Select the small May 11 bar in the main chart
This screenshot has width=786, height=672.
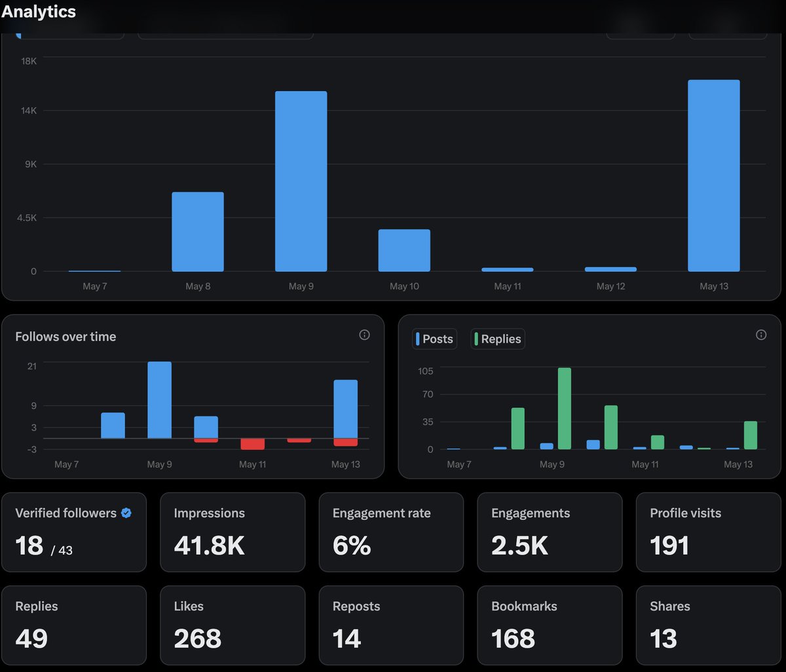point(508,269)
